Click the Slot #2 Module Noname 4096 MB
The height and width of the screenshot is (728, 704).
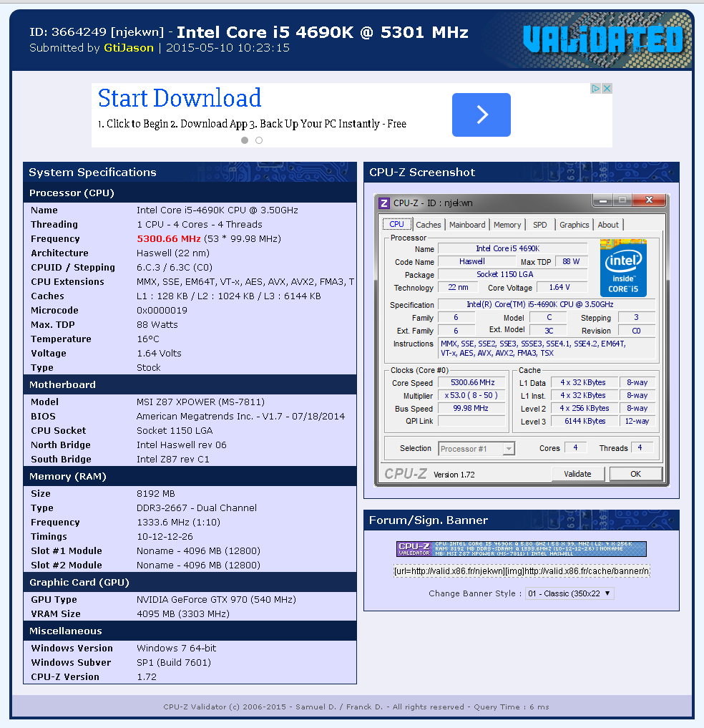(199, 565)
